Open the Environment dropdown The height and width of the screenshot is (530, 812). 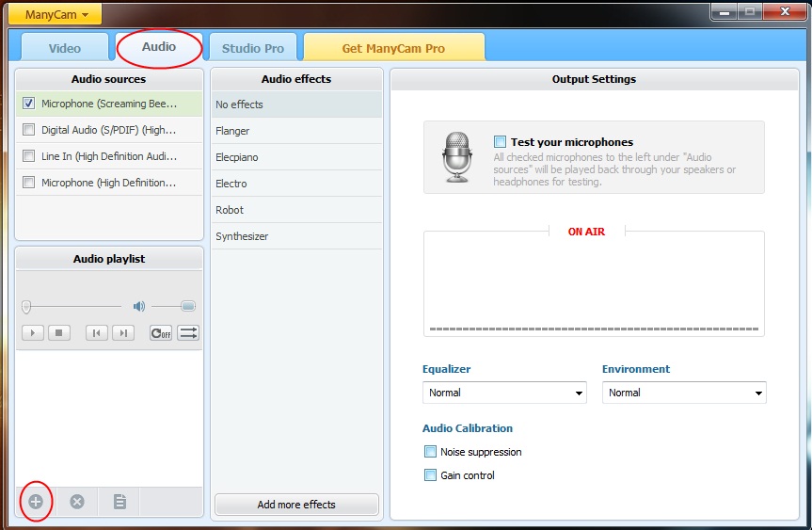684,393
